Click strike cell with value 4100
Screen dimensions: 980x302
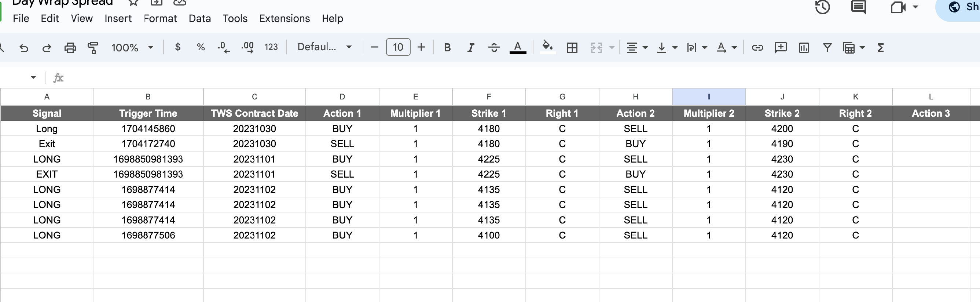pos(489,235)
